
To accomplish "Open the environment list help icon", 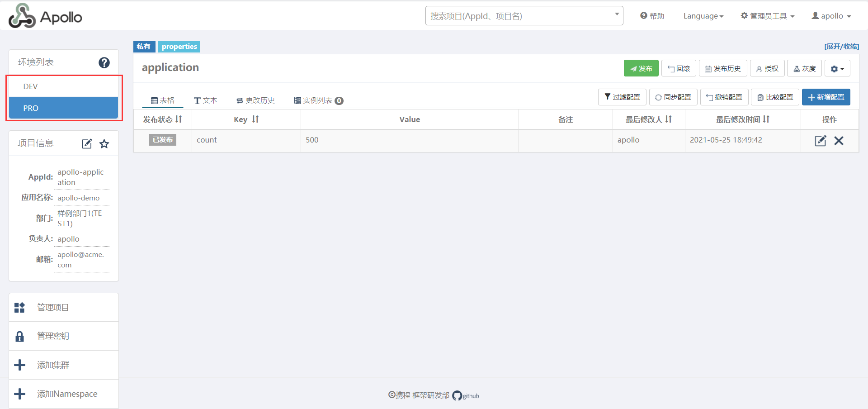I will coord(104,62).
